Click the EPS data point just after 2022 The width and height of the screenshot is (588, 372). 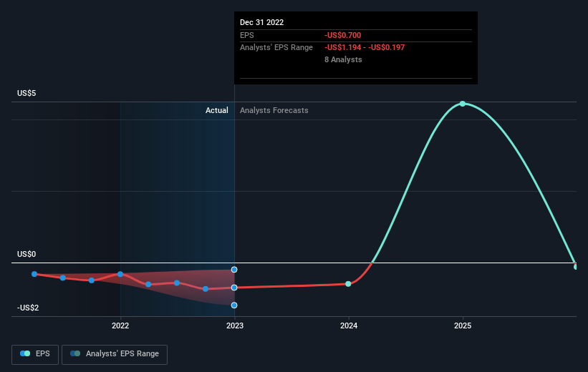click(148, 284)
